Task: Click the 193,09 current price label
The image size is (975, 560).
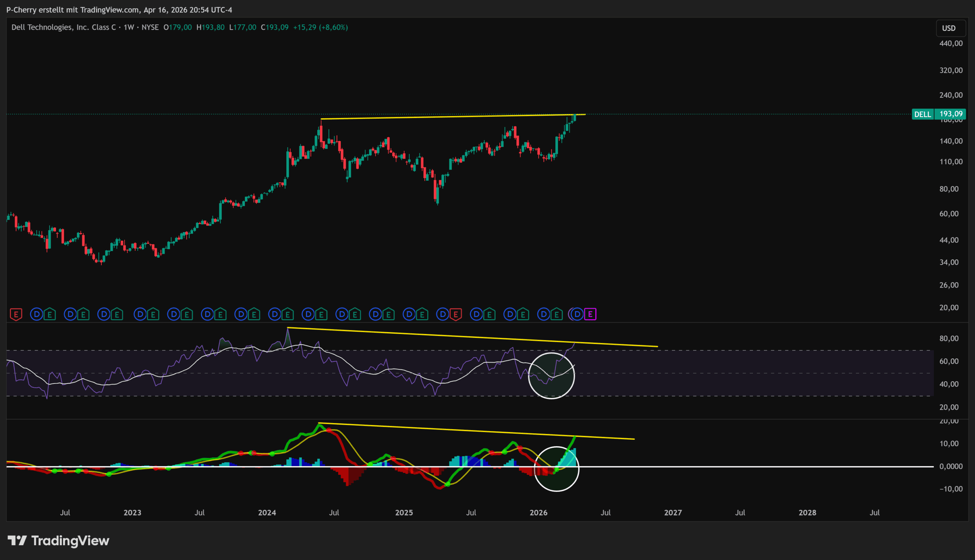Action: [951, 114]
